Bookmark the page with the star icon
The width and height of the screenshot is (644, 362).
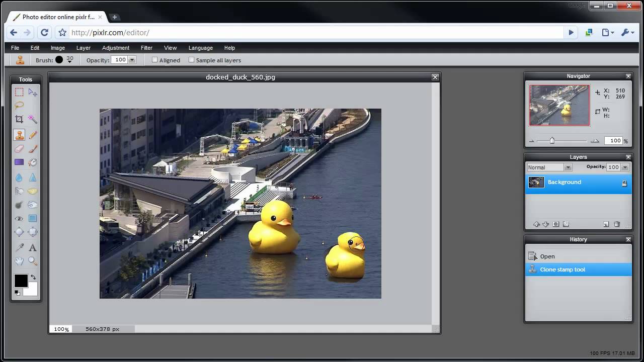point(62,33)
